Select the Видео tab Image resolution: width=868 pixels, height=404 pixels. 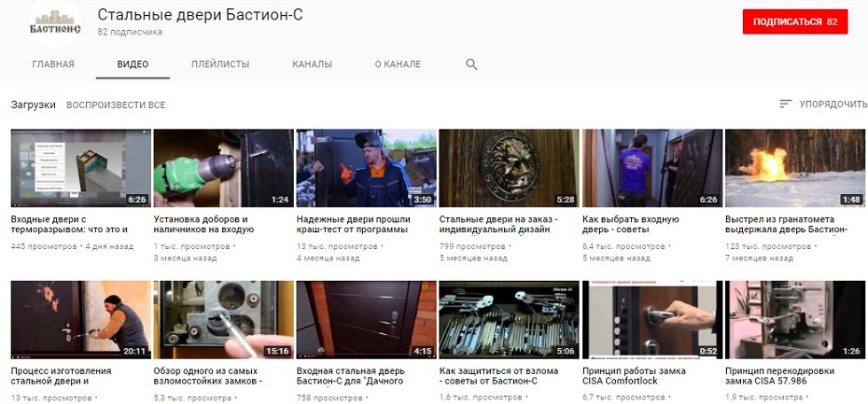click(x=133, y=64)
